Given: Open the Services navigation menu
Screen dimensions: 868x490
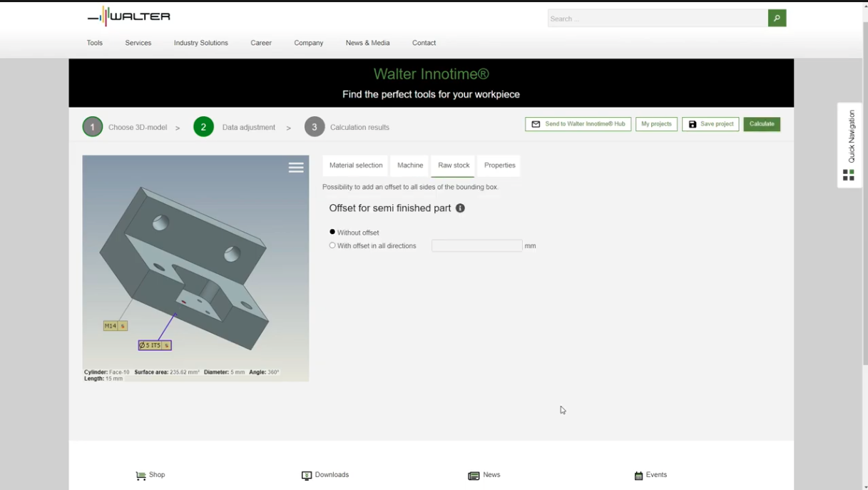Looking at the screenshot, I should coord(138,43).
